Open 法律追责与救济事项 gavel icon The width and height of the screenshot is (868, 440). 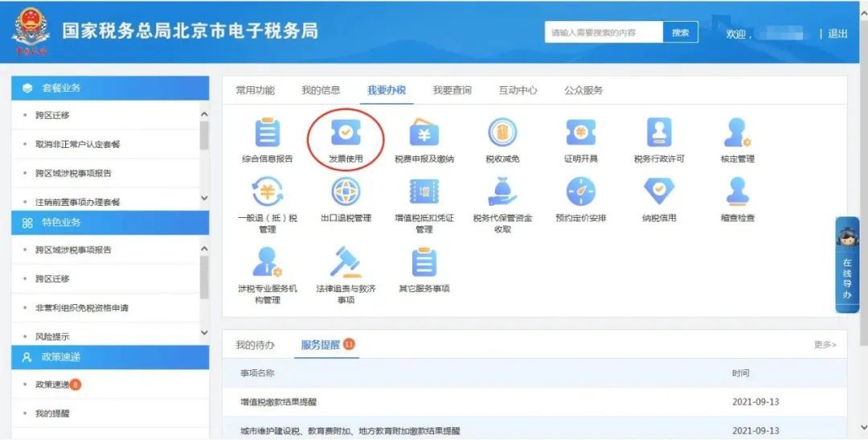tap(346, 262)
